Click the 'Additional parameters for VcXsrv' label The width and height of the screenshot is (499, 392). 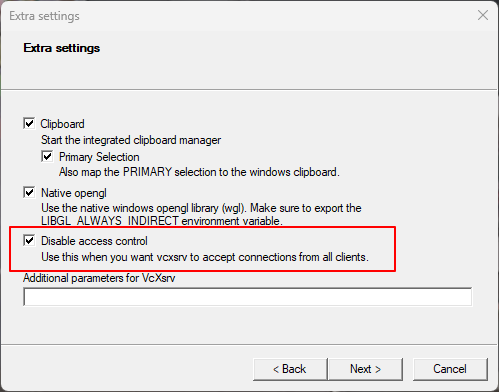coord(99,278)
